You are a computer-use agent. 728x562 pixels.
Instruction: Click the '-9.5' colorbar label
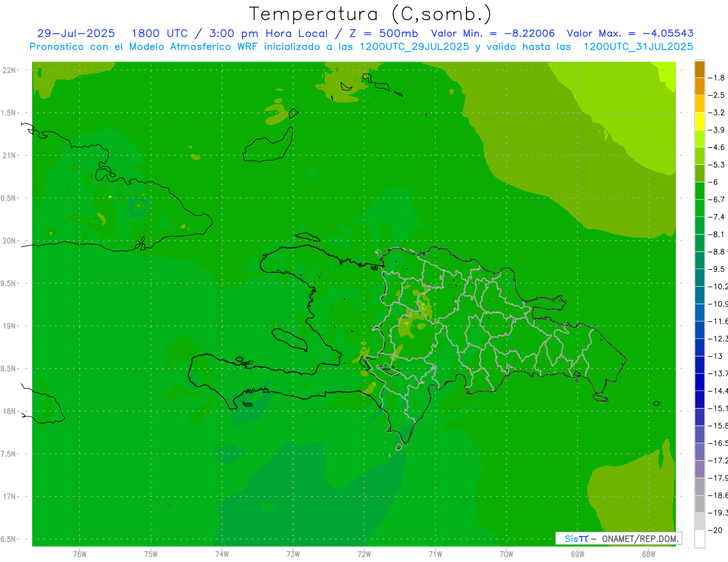tap(716, 269)
